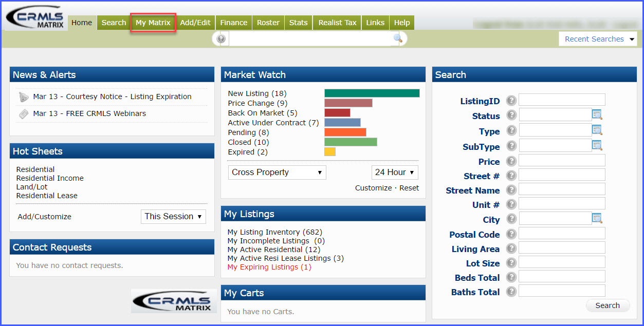Viewport: 644px width, 326px height.
Task: Open the SubType field picker icon
Action: tap(597, 145)
